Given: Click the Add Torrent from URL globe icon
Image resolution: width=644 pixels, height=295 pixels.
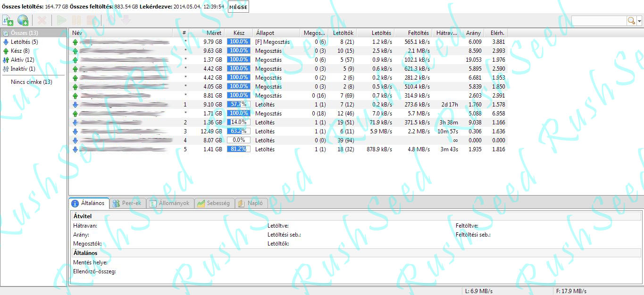Looking at the screenshot, I should pos(23,20).
